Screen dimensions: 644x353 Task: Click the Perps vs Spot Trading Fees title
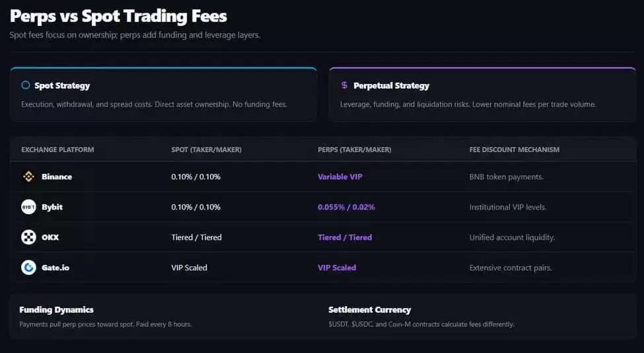point(118,16)
